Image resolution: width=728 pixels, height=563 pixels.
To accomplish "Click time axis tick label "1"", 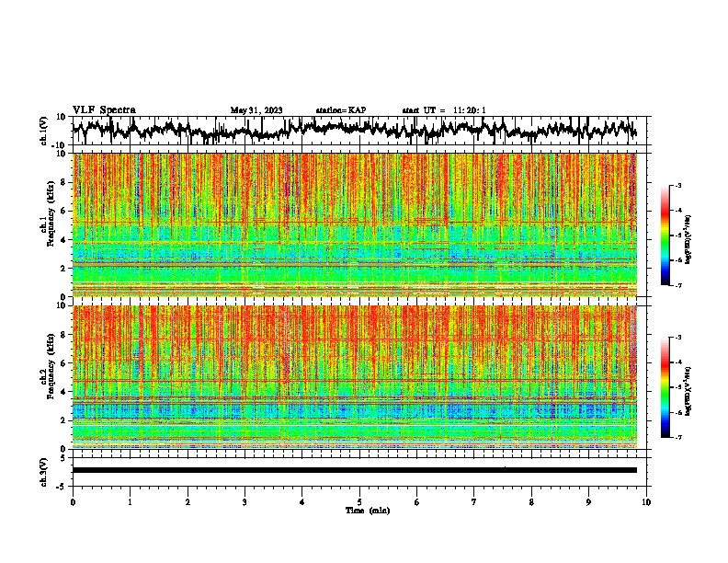I will pyautogui.click(x=130, y=502).
